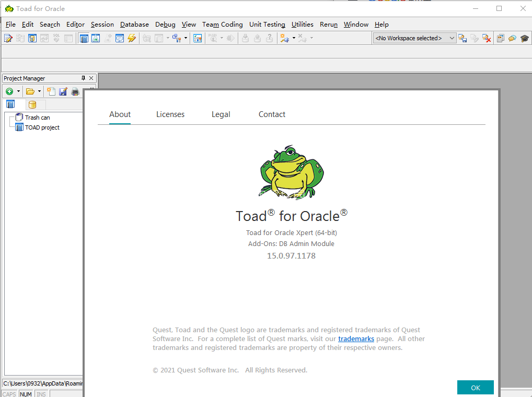Pin the Project Manager panel
Viewport: 532px width, 397px height.
(x=84, y=78)
